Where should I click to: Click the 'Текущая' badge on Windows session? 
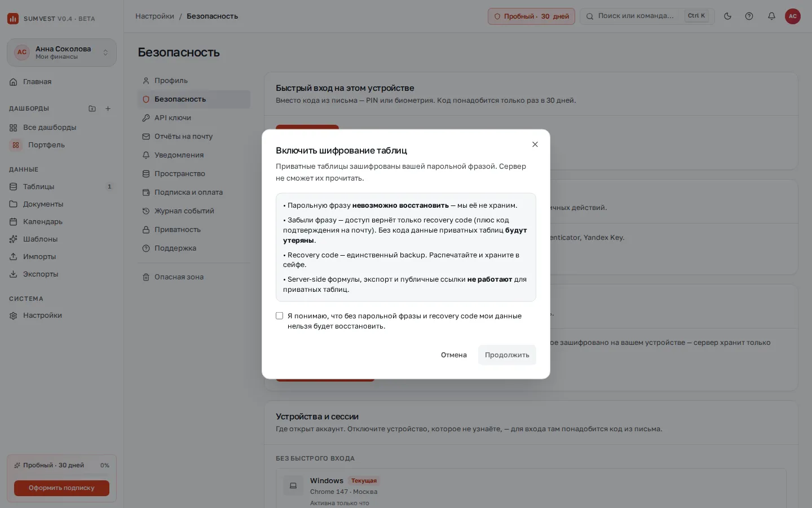coord(364,481)
